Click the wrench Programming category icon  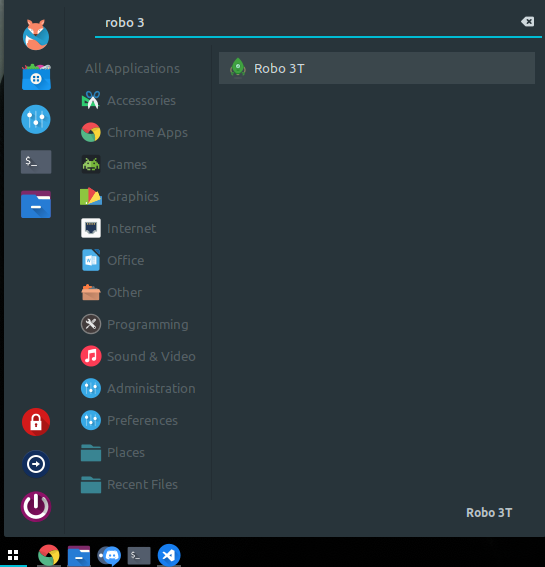(91, 324)
